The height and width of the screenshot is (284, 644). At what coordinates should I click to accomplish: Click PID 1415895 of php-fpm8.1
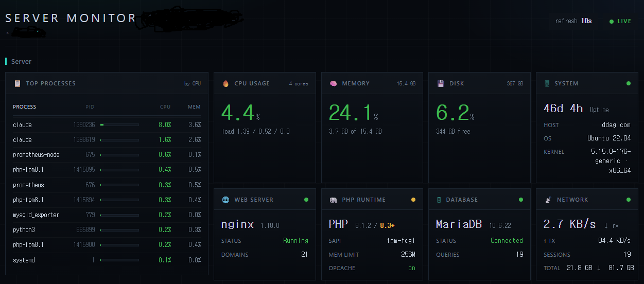(84, 170)
